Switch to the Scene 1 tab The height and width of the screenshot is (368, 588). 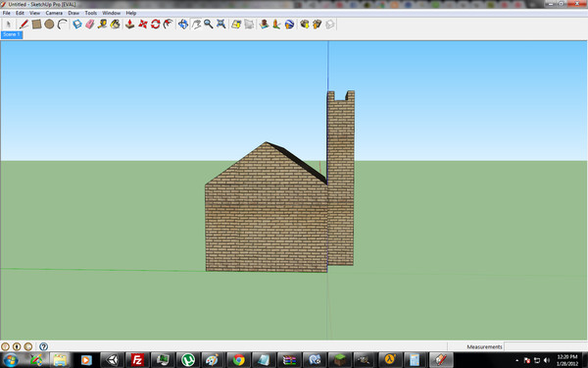tap(12, 34)
